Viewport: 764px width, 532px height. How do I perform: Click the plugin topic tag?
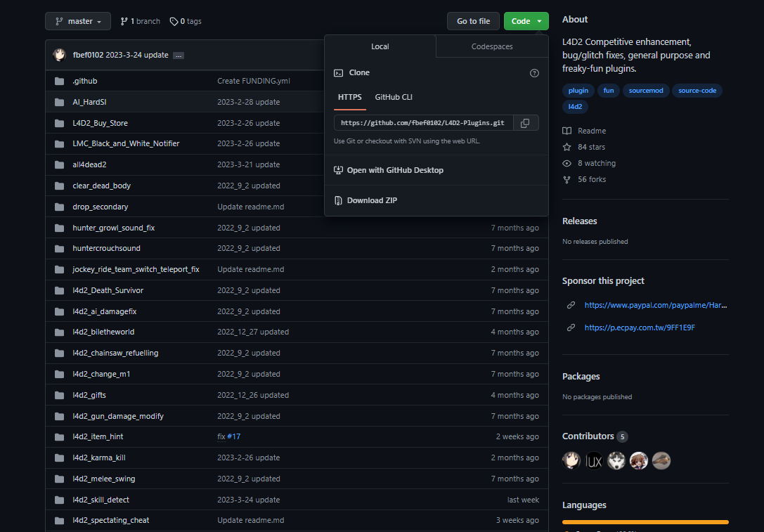click(x=578, y=91)
